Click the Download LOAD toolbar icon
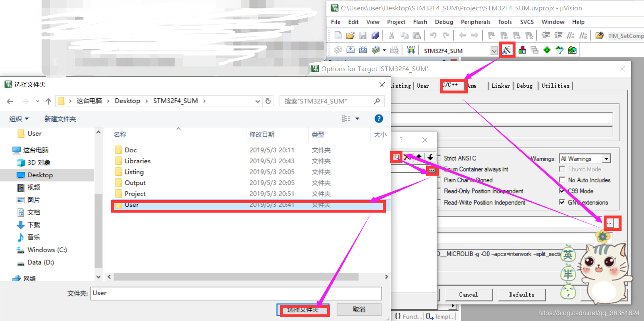644x321 pixels. click(x=411, y=50)
